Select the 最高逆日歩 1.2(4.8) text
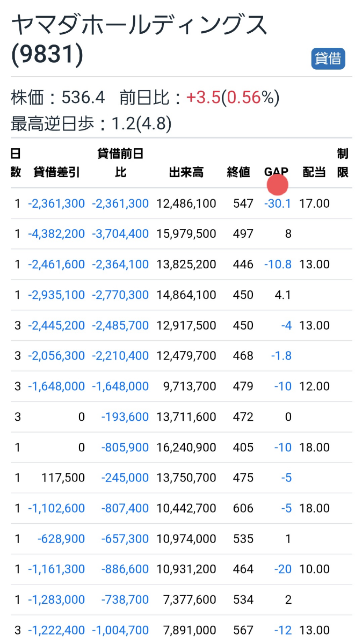 click(91, 124)
